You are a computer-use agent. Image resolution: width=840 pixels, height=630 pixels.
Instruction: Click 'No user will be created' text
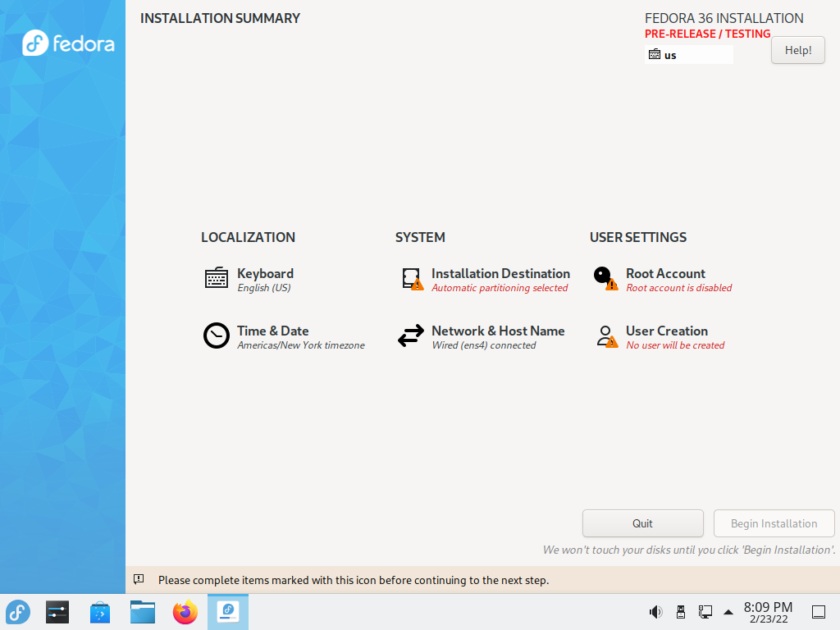point(675,345)
